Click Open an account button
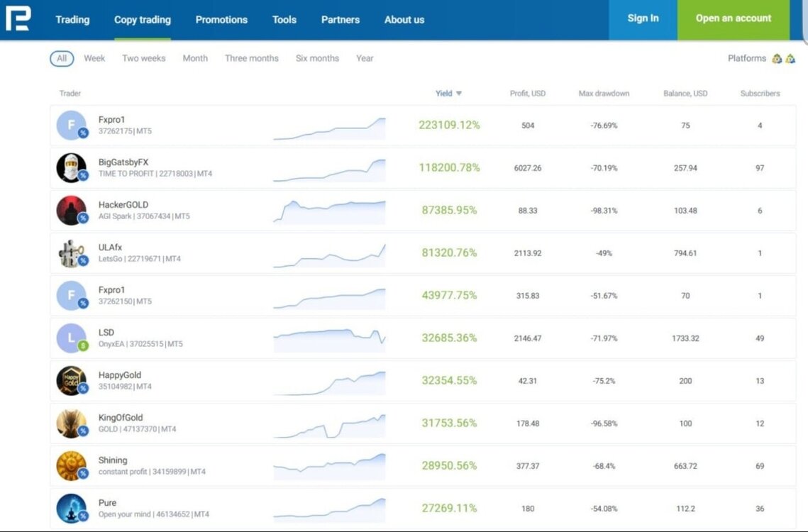808x532 pixels. pos(734,20)
